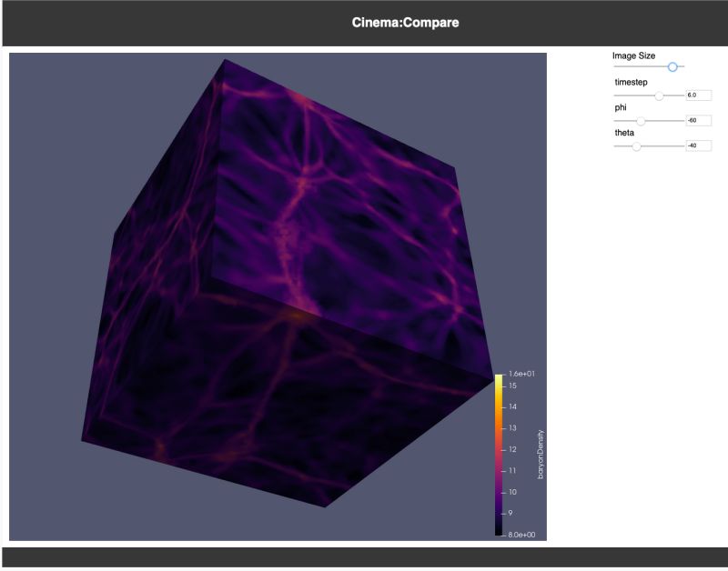Click the theta label text
This screenshot has width=728, height=571.
tap(623, 132)
